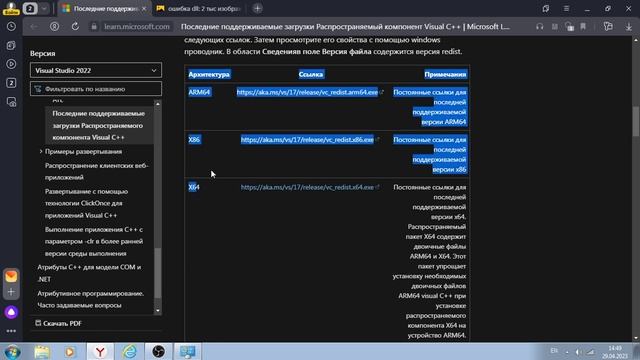Open the vc_redist.arm64.exe download link

pos(307,92)
